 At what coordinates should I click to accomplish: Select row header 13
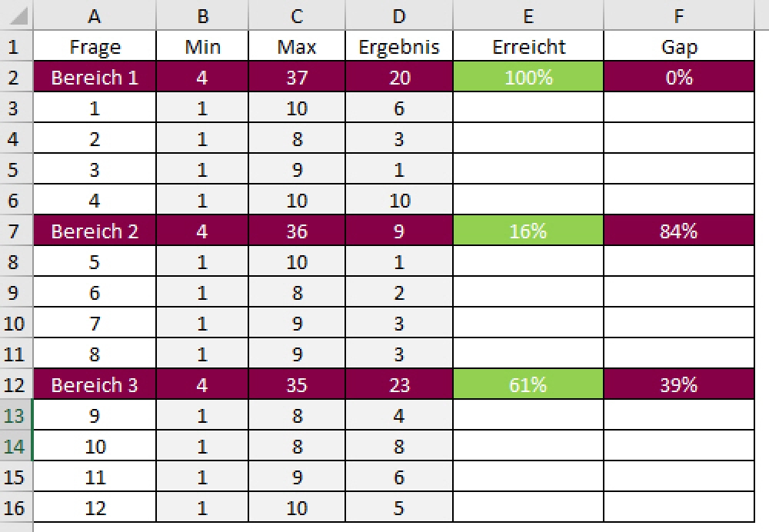coord(15,415)
